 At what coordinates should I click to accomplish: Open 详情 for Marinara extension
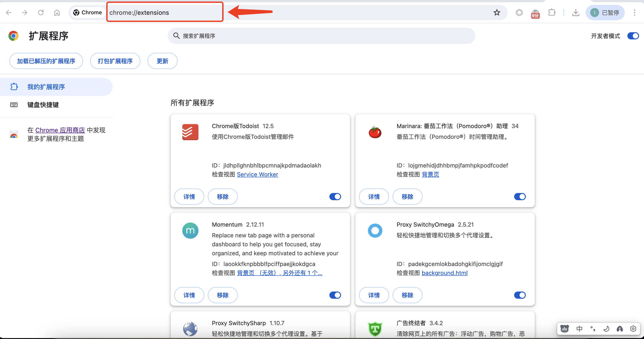point(374,197)
